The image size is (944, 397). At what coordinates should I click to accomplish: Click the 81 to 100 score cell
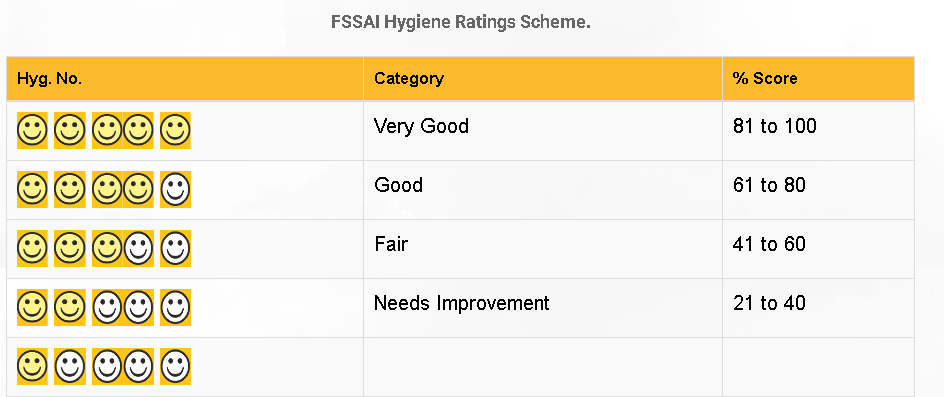818,131
